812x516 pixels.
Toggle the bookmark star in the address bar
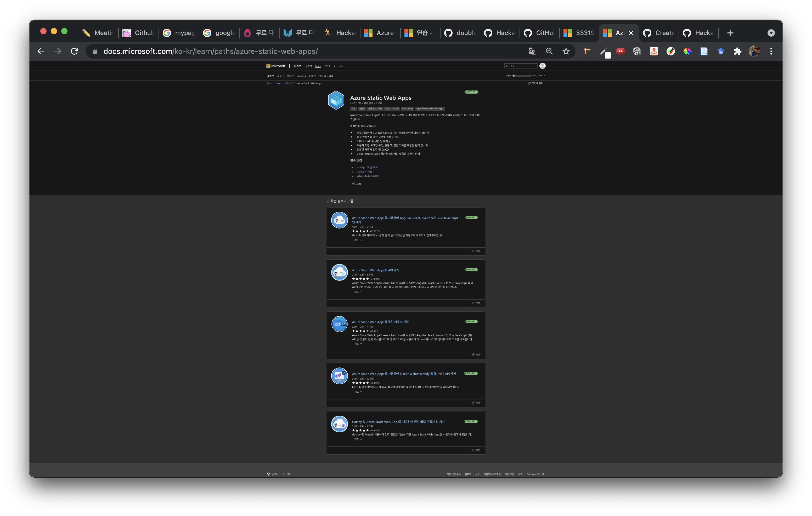566,51
